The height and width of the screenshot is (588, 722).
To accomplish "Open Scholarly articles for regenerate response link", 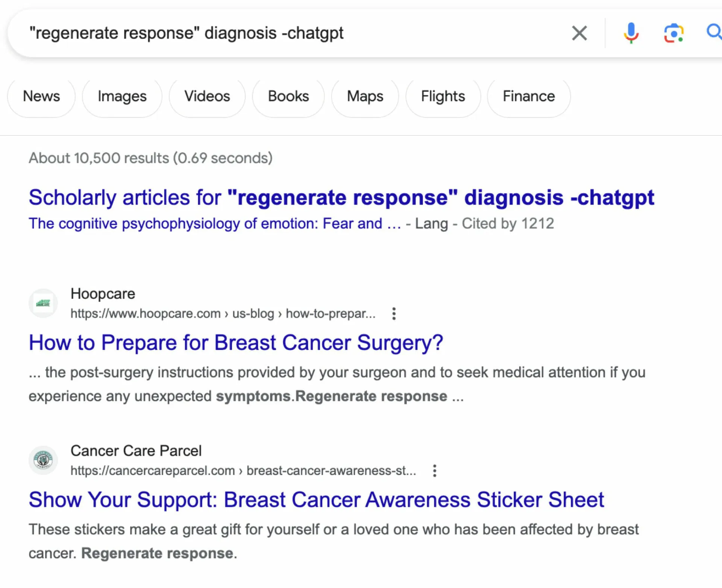I will coord(341,198).
